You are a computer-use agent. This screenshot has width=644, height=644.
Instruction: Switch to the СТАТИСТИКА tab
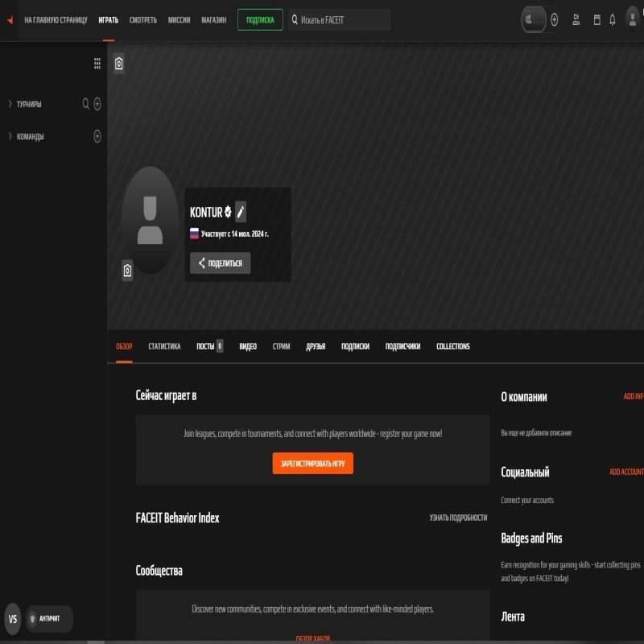point(165,346)
